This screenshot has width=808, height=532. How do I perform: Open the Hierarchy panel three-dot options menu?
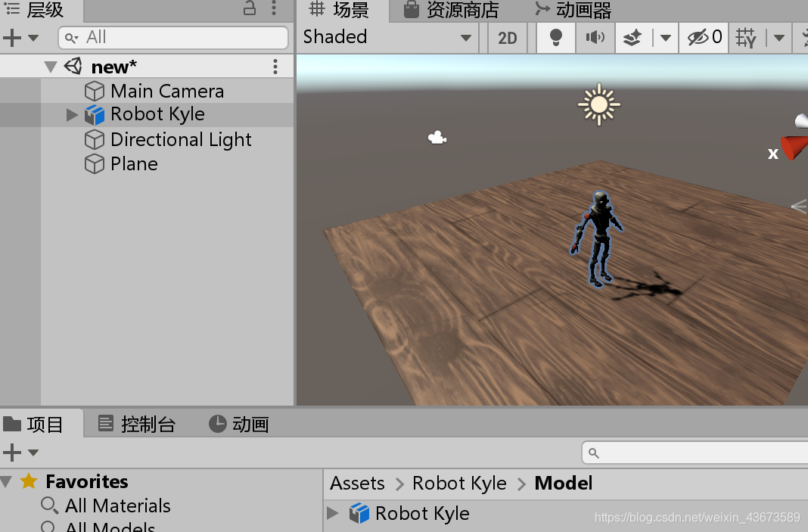click(x=274, y=8)
